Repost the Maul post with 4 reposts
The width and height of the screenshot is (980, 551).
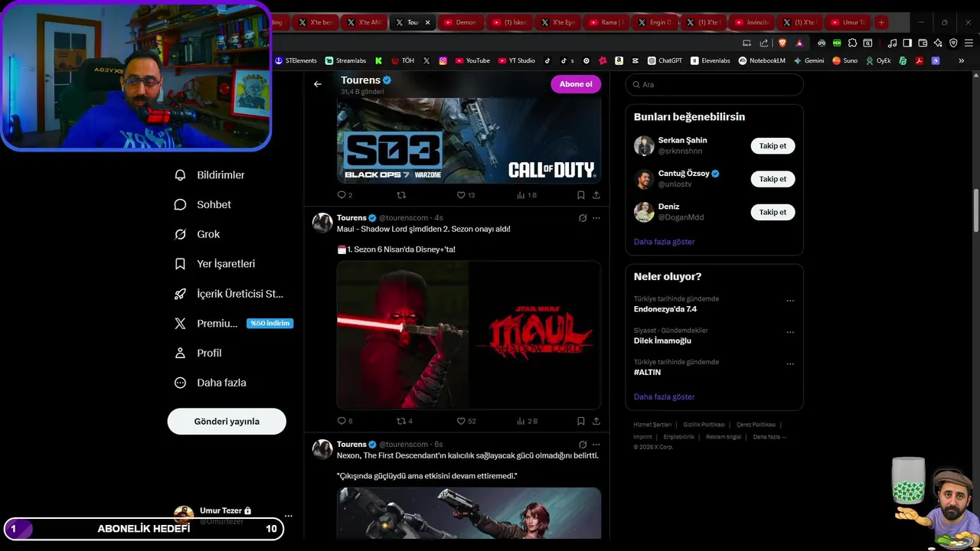404,421
